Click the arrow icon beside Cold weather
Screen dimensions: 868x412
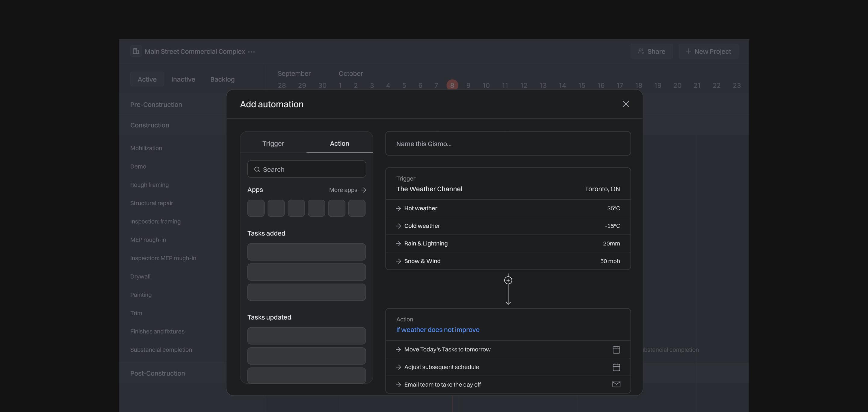[398, 226]
